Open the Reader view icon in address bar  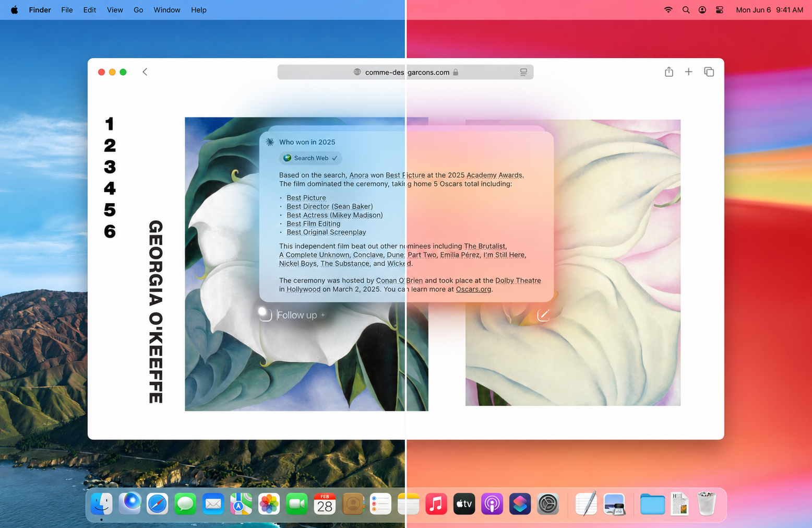click(x=523, y=72)
